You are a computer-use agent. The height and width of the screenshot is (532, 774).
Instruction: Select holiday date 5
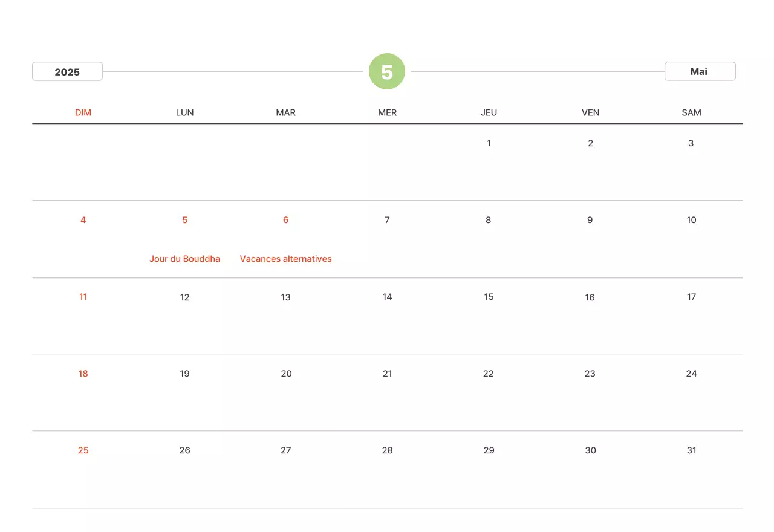click(184, 220)
